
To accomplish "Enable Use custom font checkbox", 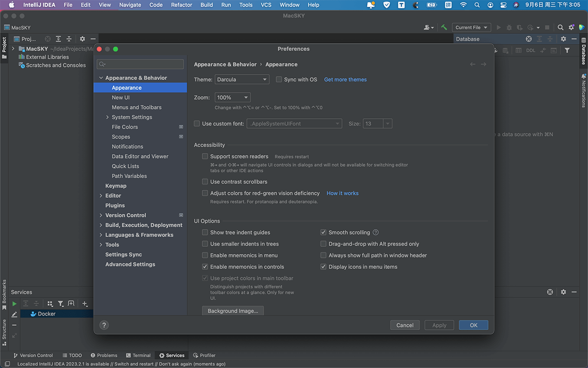I will (197, 124).
